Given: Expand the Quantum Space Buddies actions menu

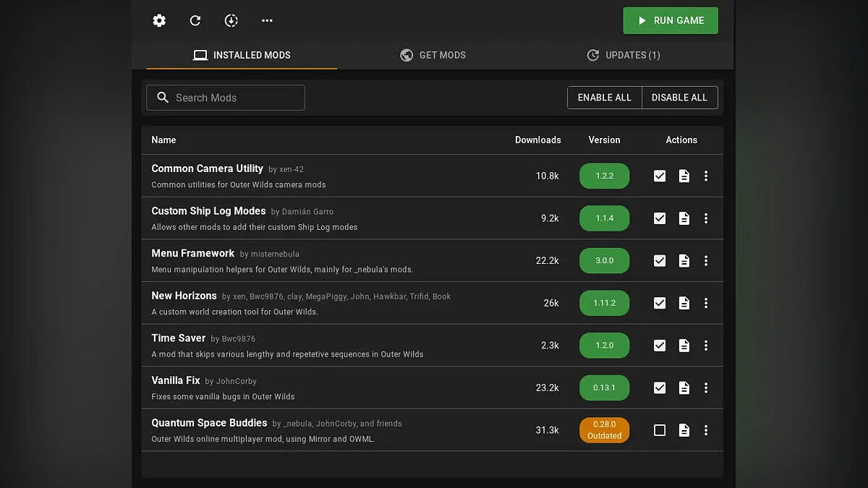Looking at the screenshot, I should tap(706, 430).
